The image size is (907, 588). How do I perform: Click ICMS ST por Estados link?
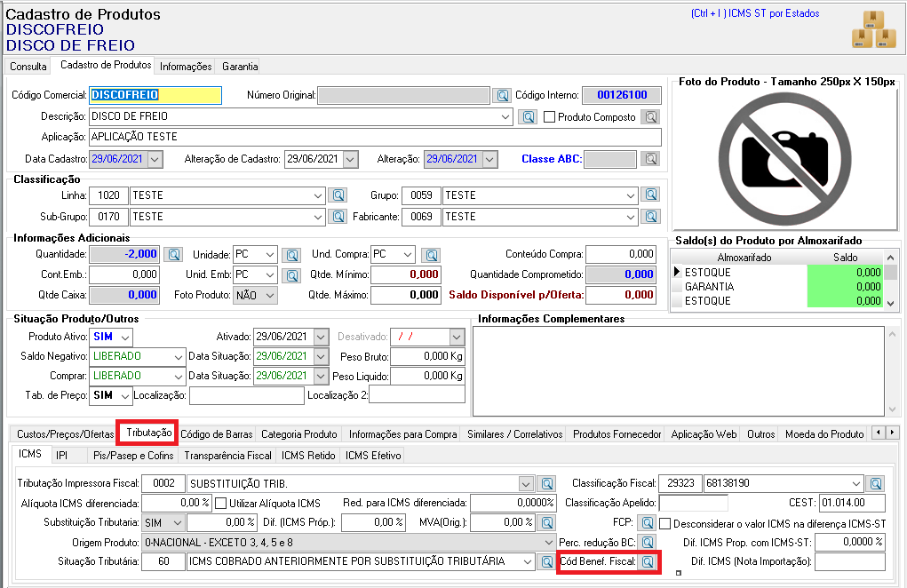click(755, 13)
